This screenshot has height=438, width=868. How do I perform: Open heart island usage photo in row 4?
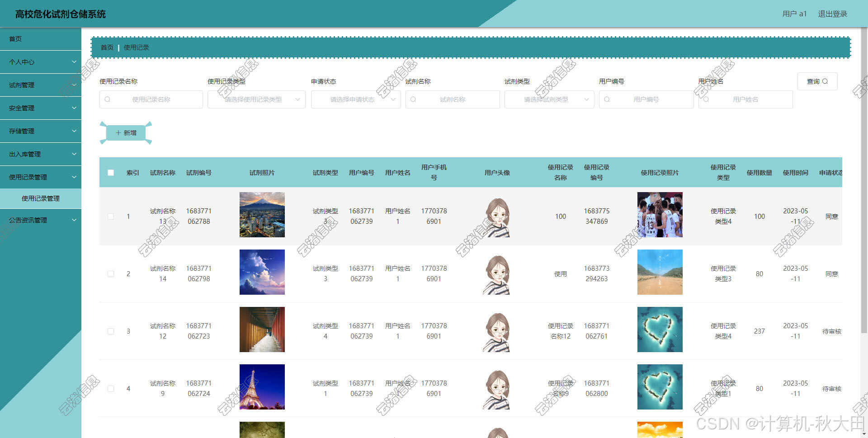click(x=660, y=387)
